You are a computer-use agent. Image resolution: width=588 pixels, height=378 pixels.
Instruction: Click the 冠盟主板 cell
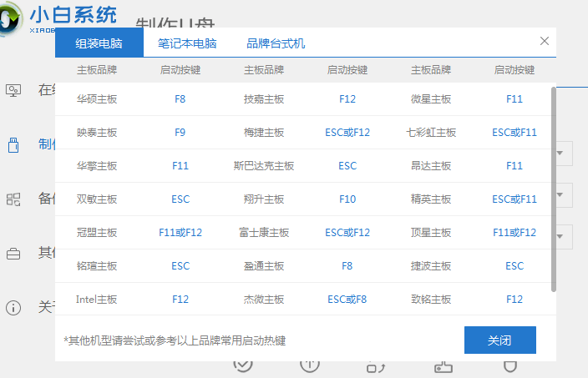click(x=97, y=233)
